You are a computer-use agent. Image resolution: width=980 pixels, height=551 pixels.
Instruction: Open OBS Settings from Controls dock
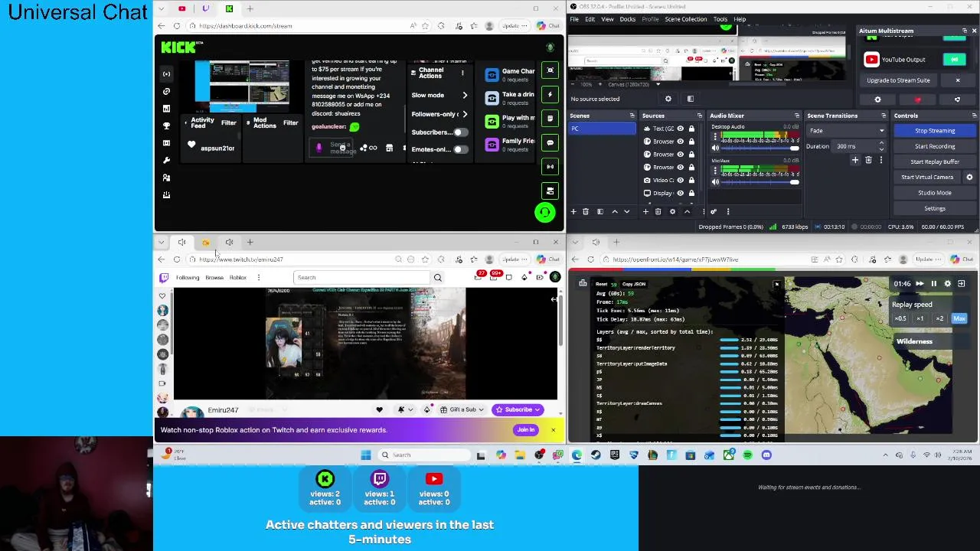point(934,208)
